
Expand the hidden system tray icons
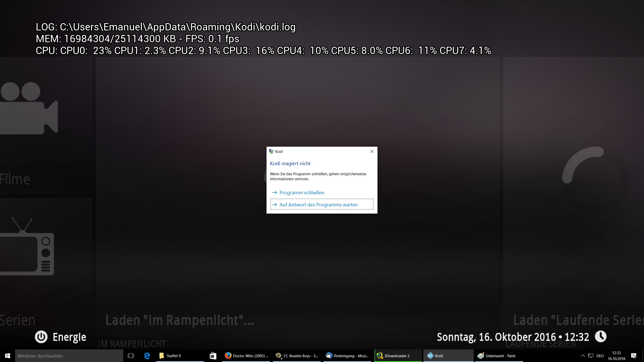(x=583, y=356)
